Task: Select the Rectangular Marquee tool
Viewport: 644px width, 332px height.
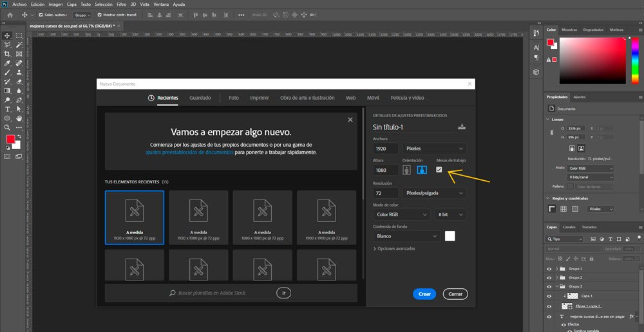Action: [19, 35]
